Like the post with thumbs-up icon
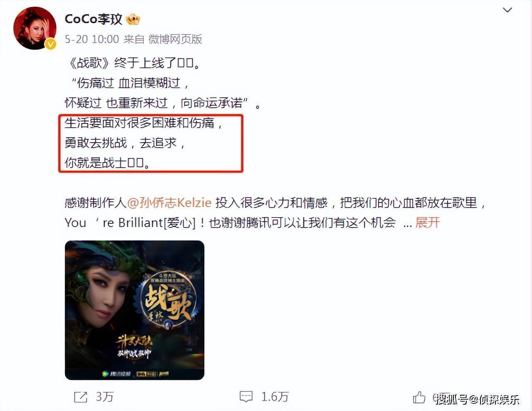 tap(419, 397)
